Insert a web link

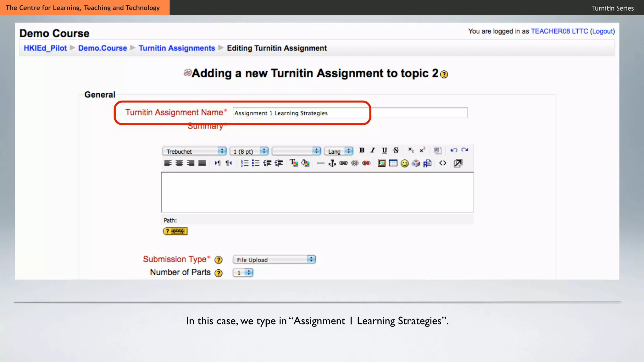coord(343,163)
